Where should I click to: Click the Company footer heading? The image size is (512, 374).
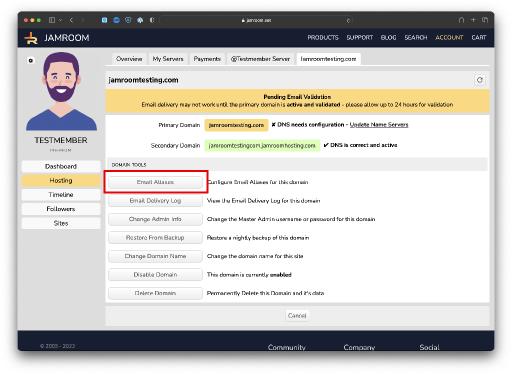(x=359, y=347)
